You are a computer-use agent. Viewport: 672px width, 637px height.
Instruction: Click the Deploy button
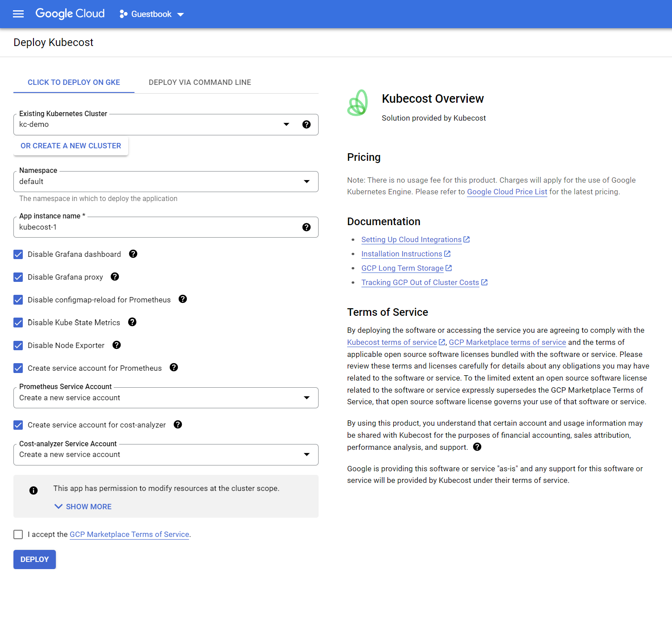(x=34, y=559)
